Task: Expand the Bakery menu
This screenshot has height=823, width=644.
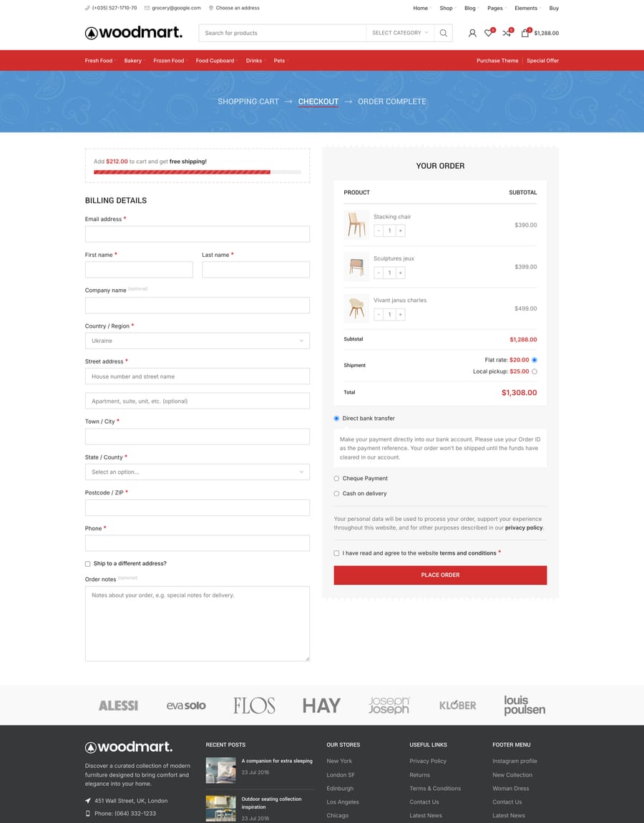Action: (x=135, y=61)
